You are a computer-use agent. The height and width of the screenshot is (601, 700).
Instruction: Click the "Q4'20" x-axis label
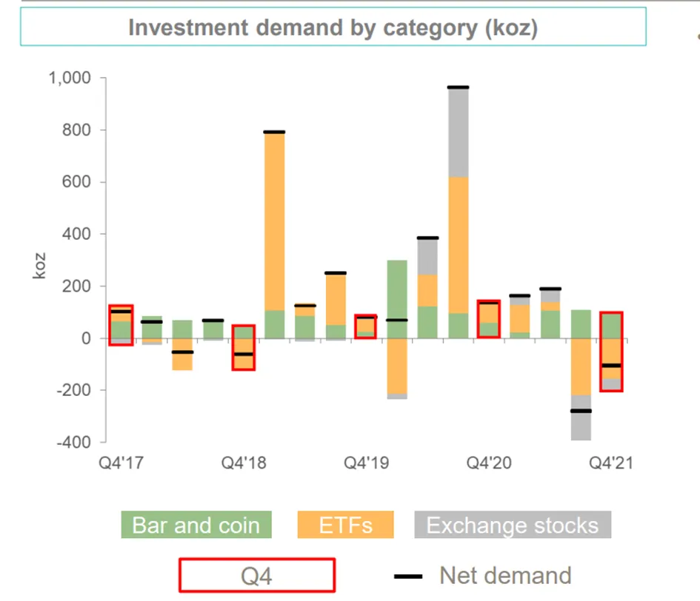(489, 463)
